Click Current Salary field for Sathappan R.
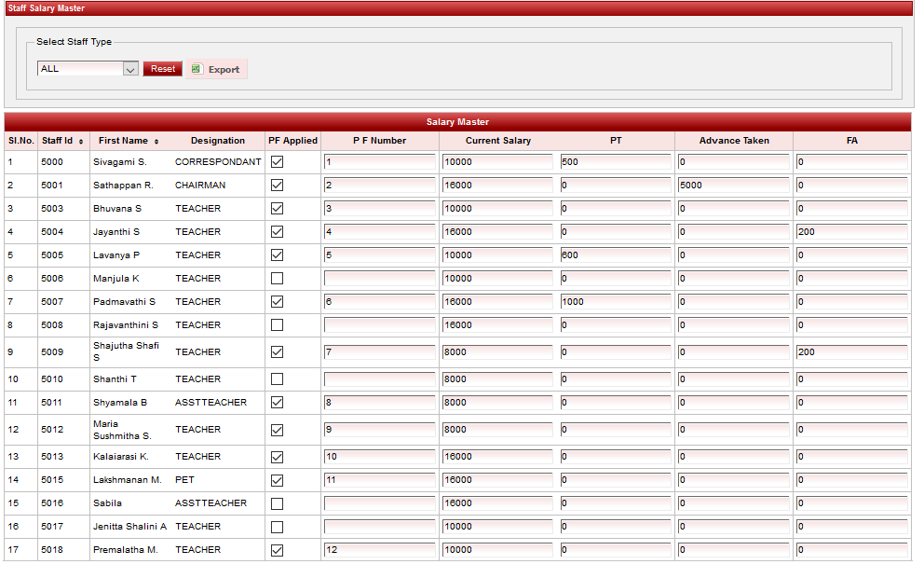 [497, 186]
